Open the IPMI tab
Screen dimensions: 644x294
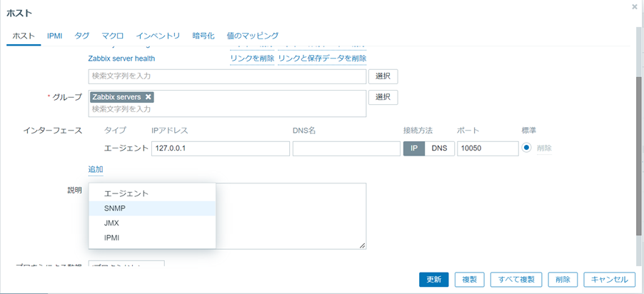point(55,36)
